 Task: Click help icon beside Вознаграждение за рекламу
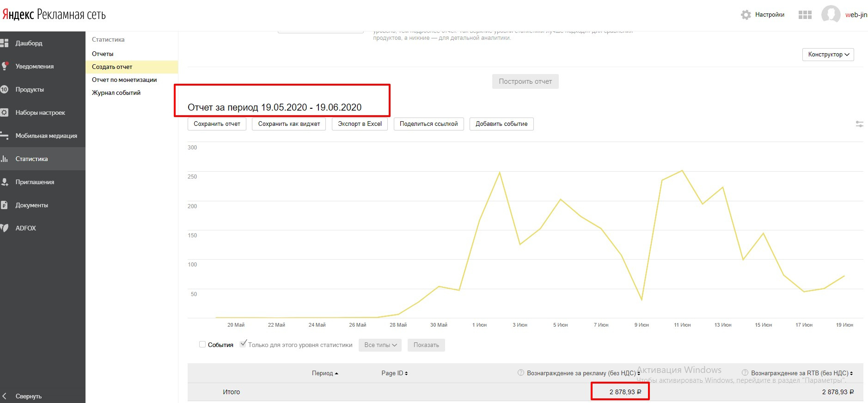521,373
